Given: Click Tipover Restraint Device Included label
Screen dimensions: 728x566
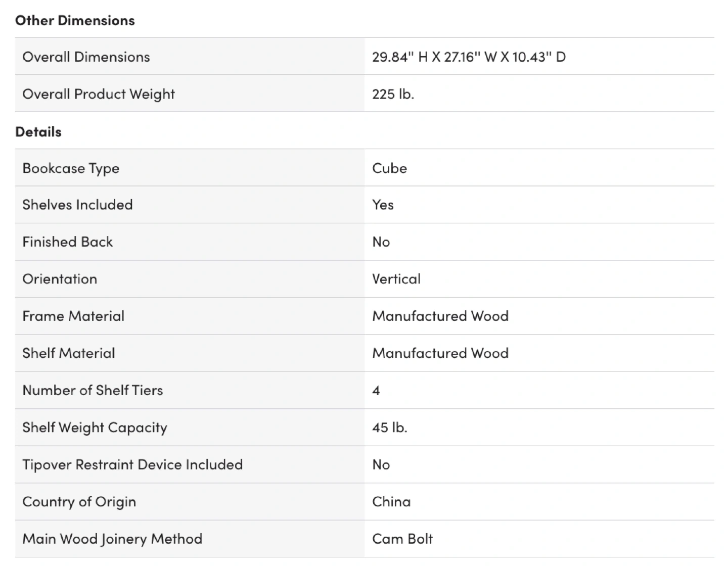Looking at the screenshot, I should [x=132, y=464].
